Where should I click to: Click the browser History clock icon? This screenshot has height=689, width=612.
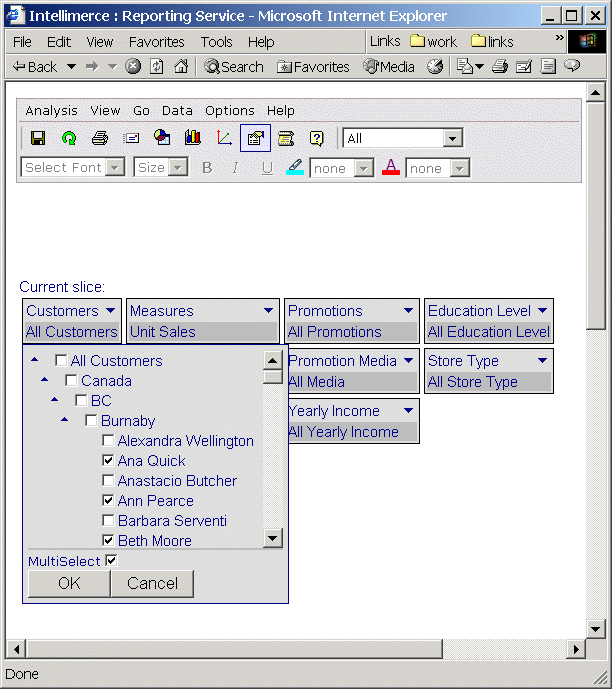tap(435, 67)
